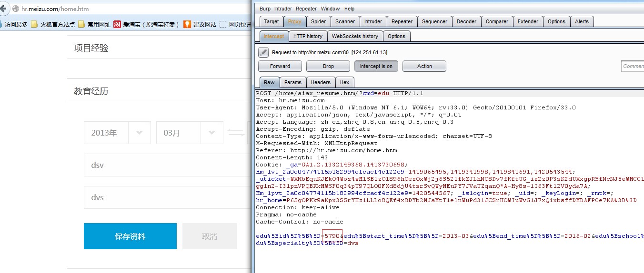644x273 pixels.
Task: Open the 访问最多 bookmark
Action: point(14,24)
